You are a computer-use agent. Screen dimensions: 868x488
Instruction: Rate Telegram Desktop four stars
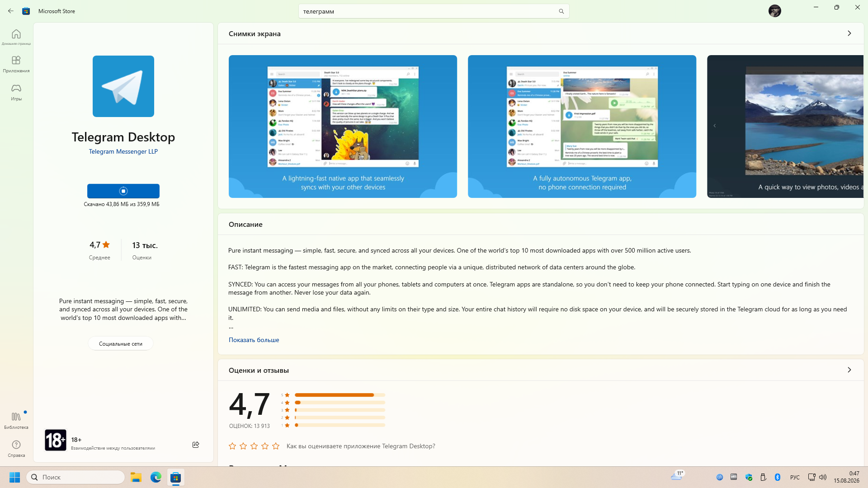(265, 446)
